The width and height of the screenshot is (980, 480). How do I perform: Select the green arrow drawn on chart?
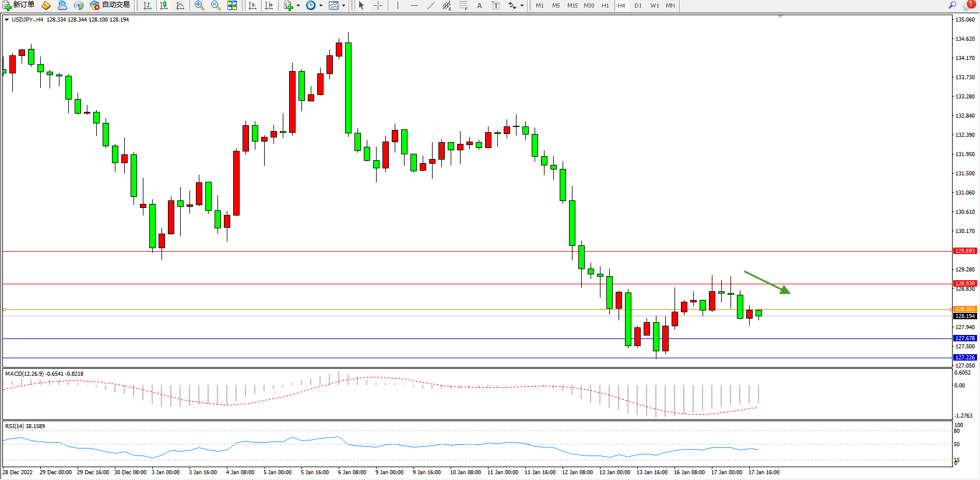click(767, 282)
